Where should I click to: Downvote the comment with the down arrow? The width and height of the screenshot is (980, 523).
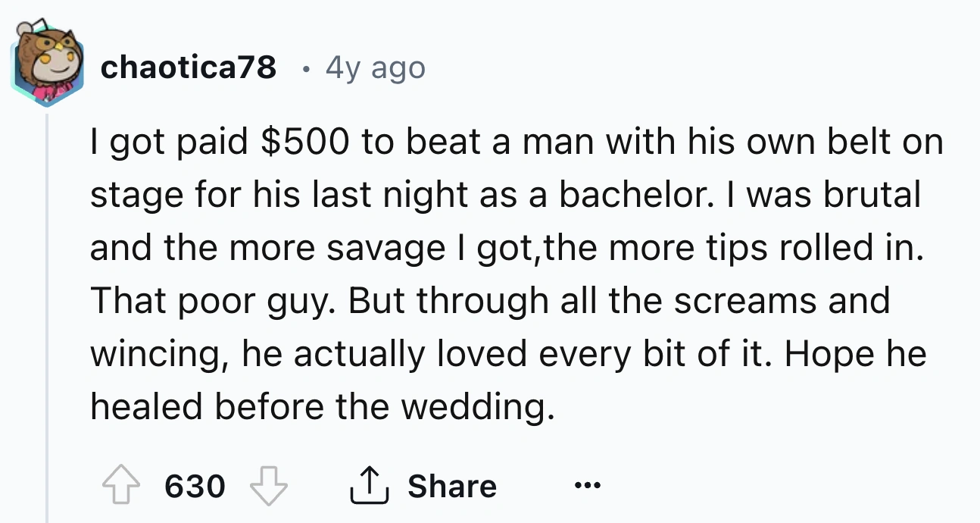coord(270,485)
